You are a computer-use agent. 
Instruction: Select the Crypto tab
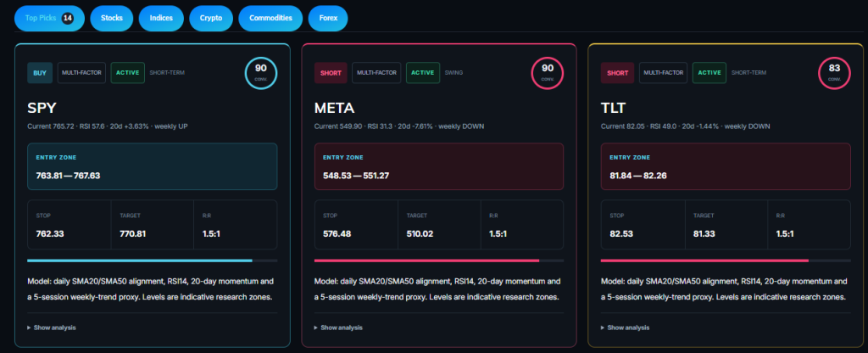click(x=211, y=19)
